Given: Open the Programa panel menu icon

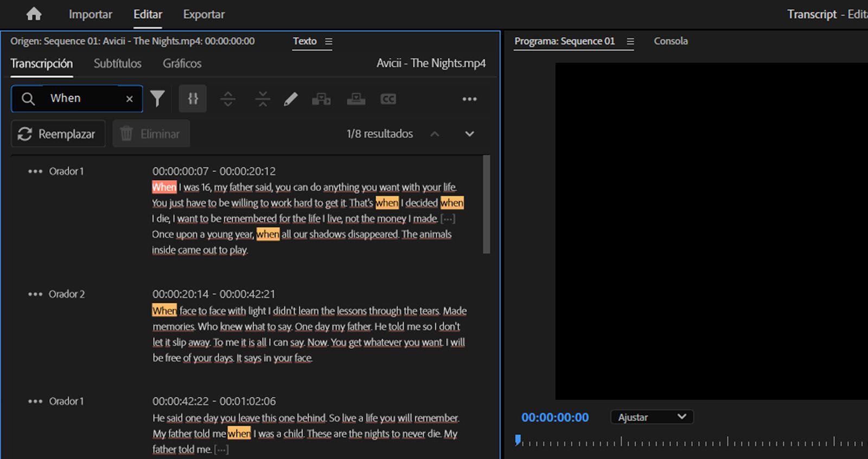Looking at the screenshot, I should point(630,41).
